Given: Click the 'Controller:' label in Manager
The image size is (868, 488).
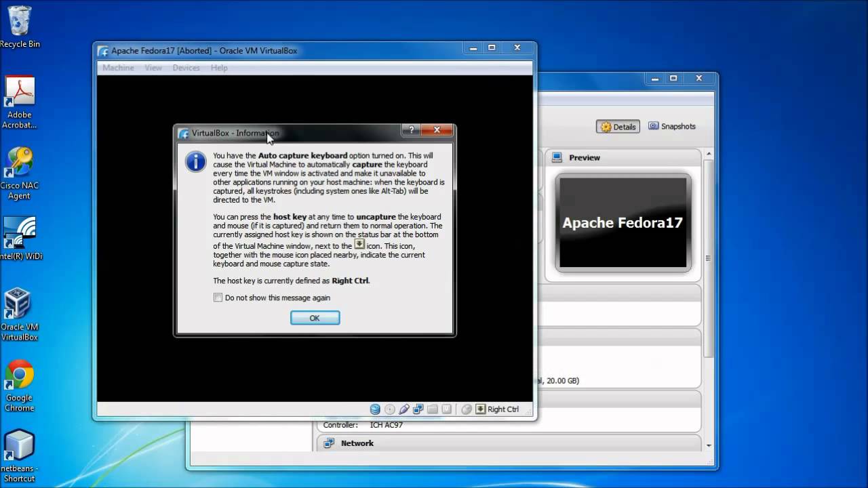Looking at the screenshot, I should tap(340, 425).
